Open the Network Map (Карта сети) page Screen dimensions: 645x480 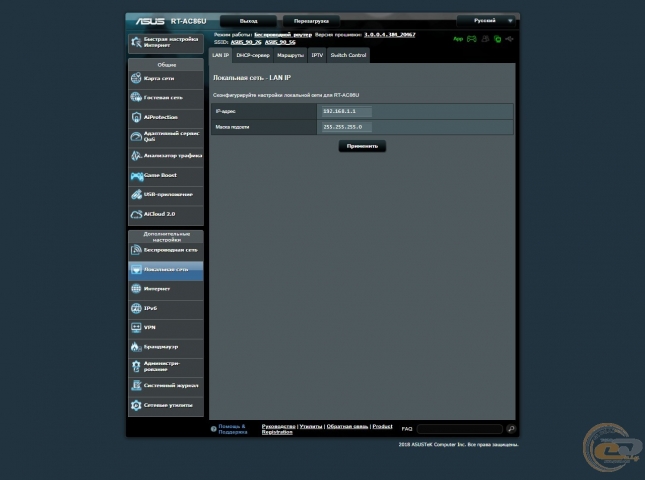click(166, 79)
